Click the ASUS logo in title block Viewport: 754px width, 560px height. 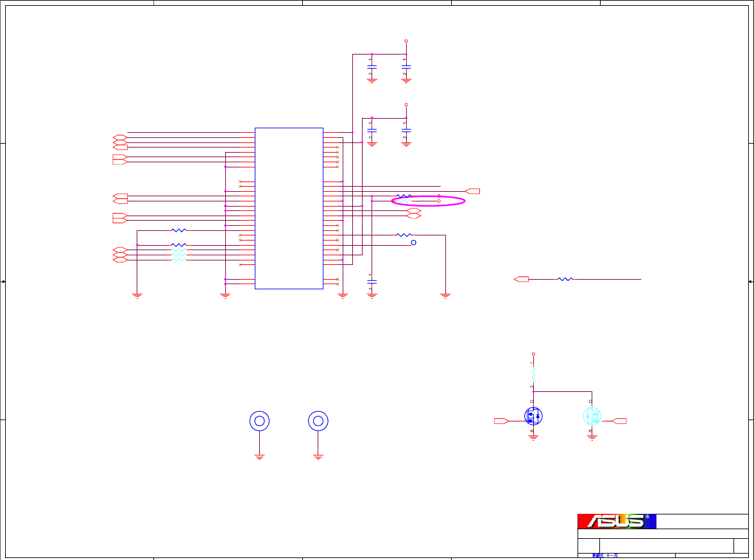(x=617, y=521)
